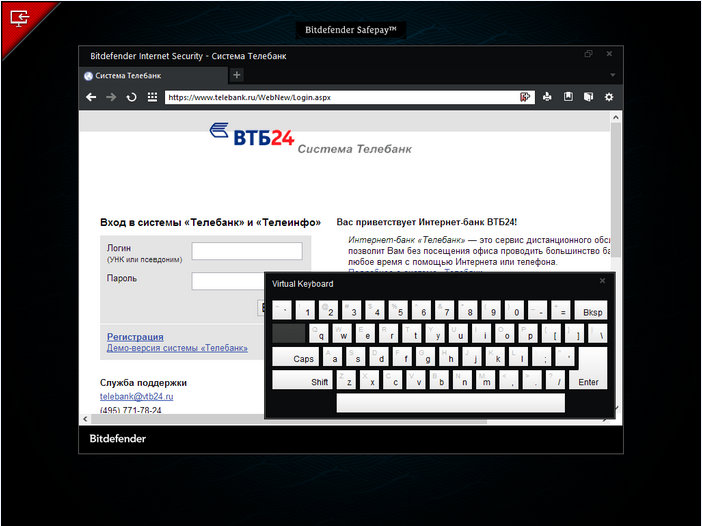702x526 pixels.
Task: Click the dark Tab key on virtual keyboard
Action: pos(289,334)
